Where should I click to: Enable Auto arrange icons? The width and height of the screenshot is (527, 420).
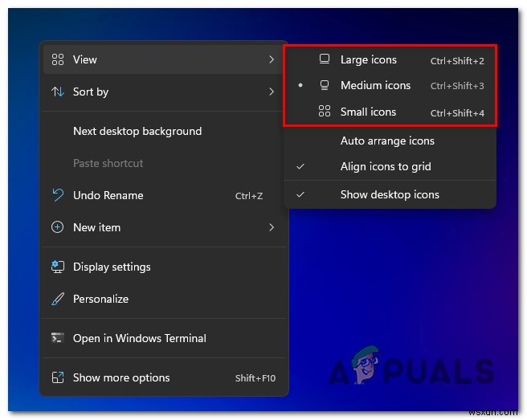[390, 141]
